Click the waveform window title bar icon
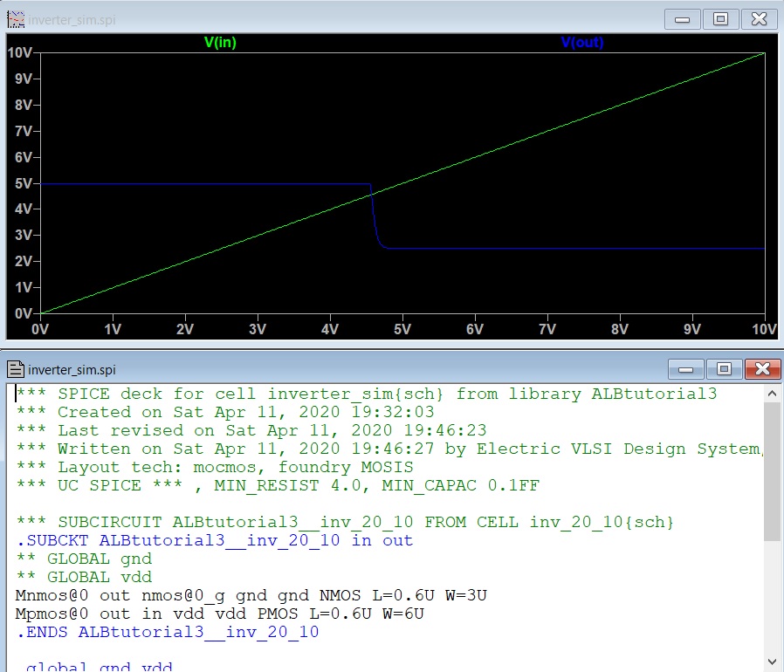The height and width of the screenshot is (672, 784). 16,18
